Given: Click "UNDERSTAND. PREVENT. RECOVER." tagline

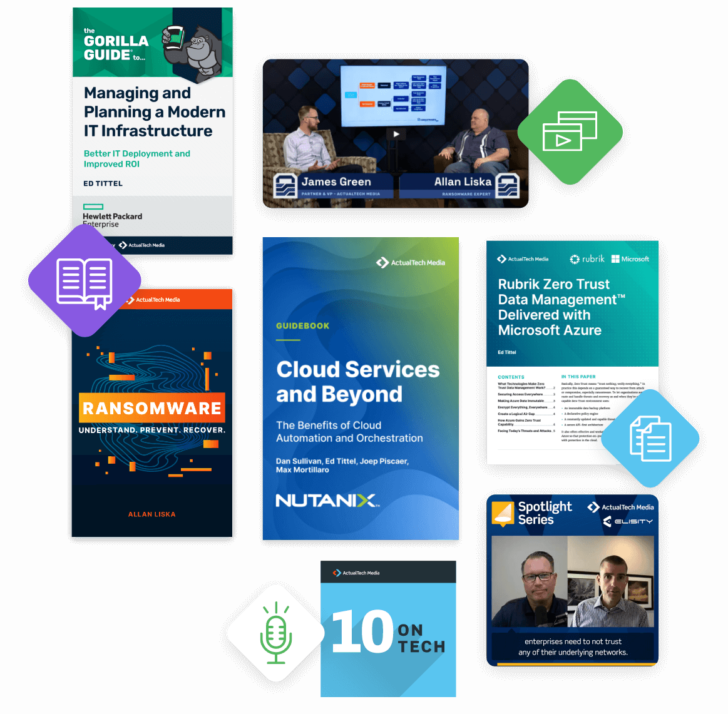Looking at the screenshot, I should tap(152, 430).
